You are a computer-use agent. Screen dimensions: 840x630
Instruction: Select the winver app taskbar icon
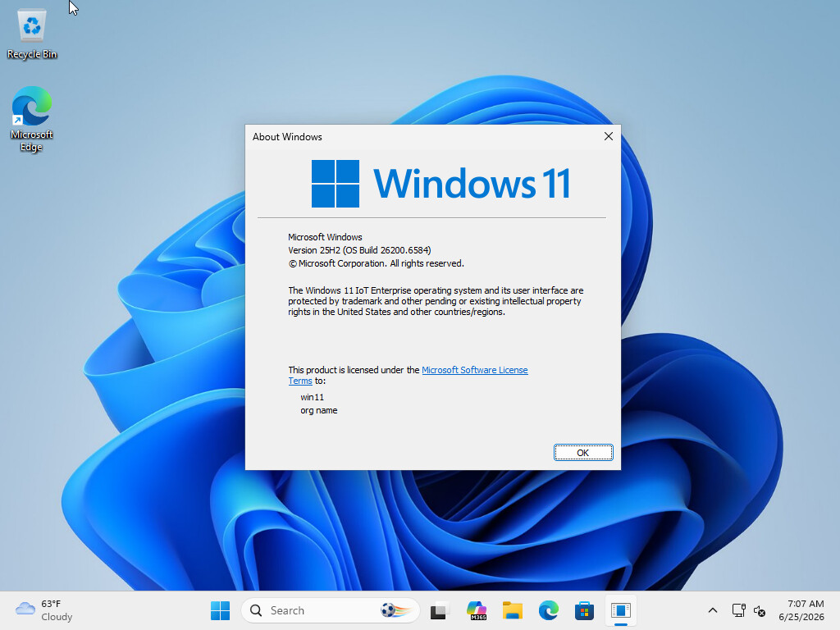click(x=621, y=610)
